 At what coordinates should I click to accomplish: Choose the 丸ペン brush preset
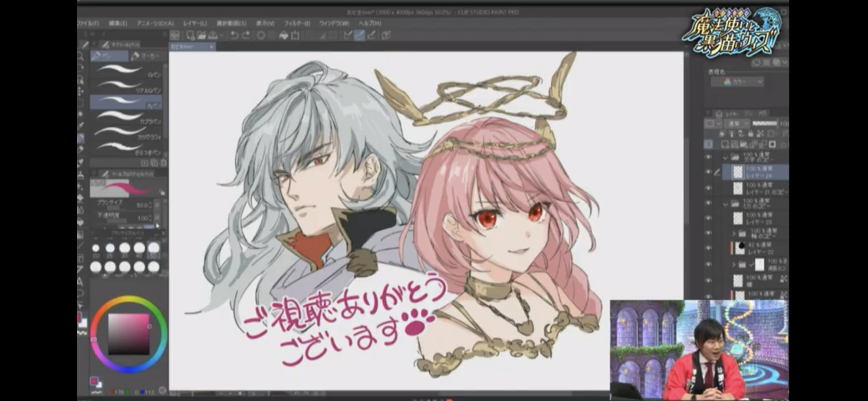(126, 102)
